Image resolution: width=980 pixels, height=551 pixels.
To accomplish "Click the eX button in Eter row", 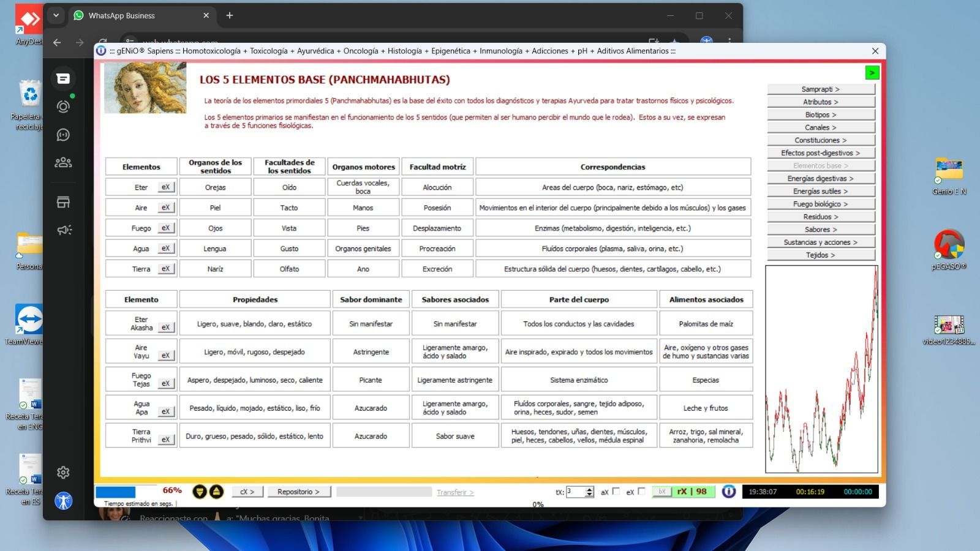I will [166, 187].
